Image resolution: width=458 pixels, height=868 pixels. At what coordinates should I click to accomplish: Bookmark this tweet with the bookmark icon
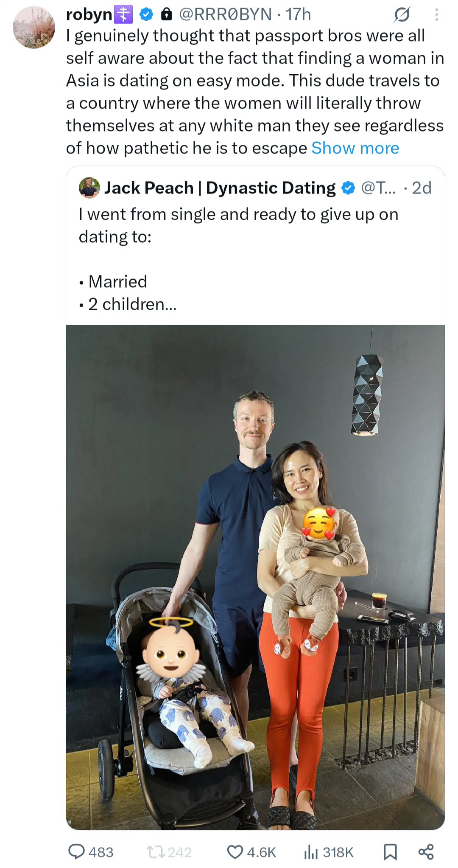point(390,851)
